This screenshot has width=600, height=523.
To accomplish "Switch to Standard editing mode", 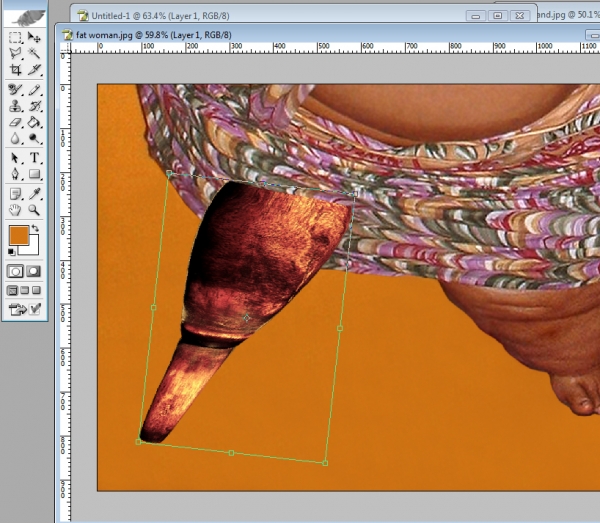I will coord(15,271).
